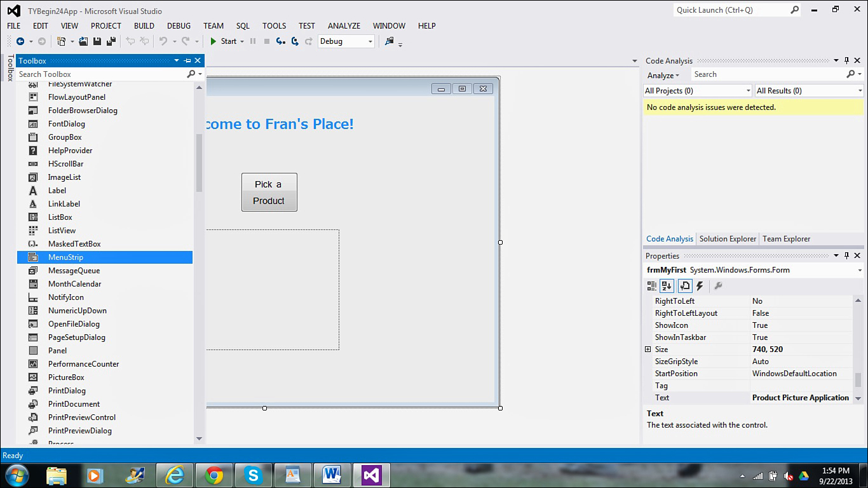868x488 pixels.
Task: Toggle the Properties view button in Properties panel
Action: tap(685, 286)
